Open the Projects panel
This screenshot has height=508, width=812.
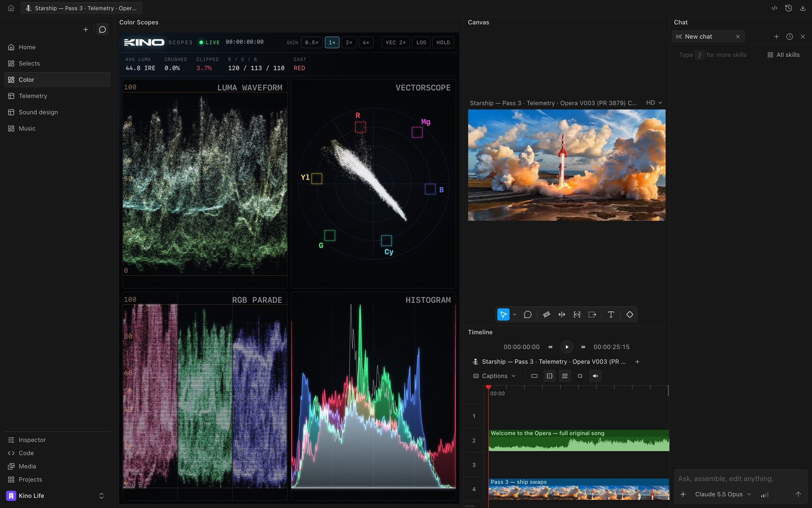(x=57, y=479)
